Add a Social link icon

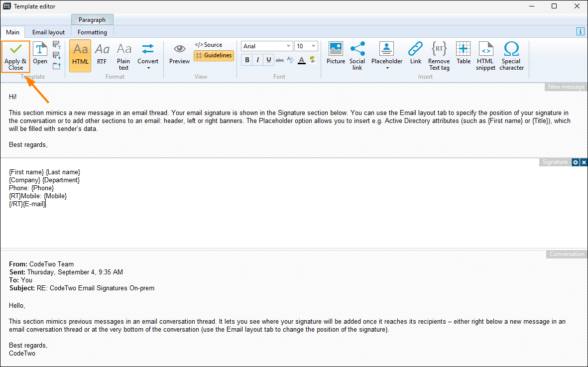point(357,56)
